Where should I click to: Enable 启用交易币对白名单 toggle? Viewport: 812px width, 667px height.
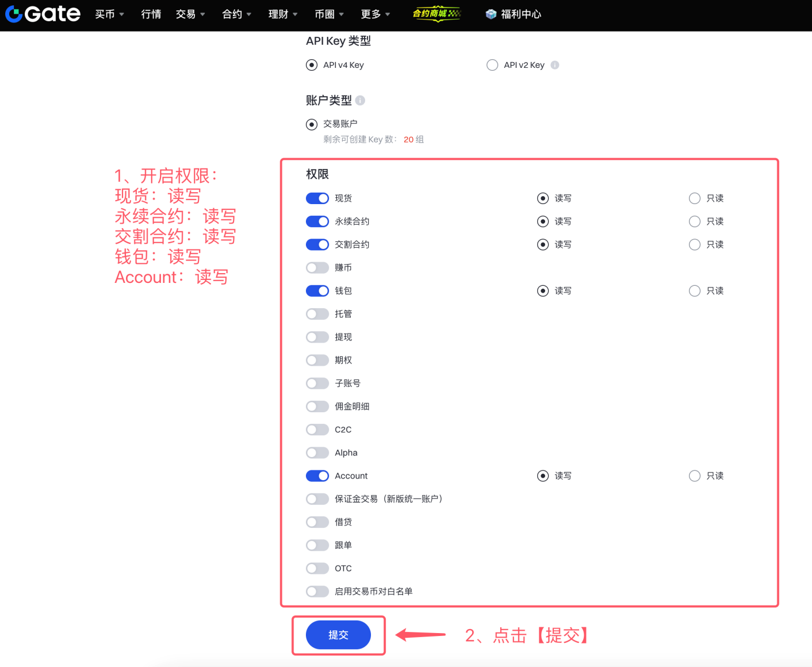tap(317, 591)
